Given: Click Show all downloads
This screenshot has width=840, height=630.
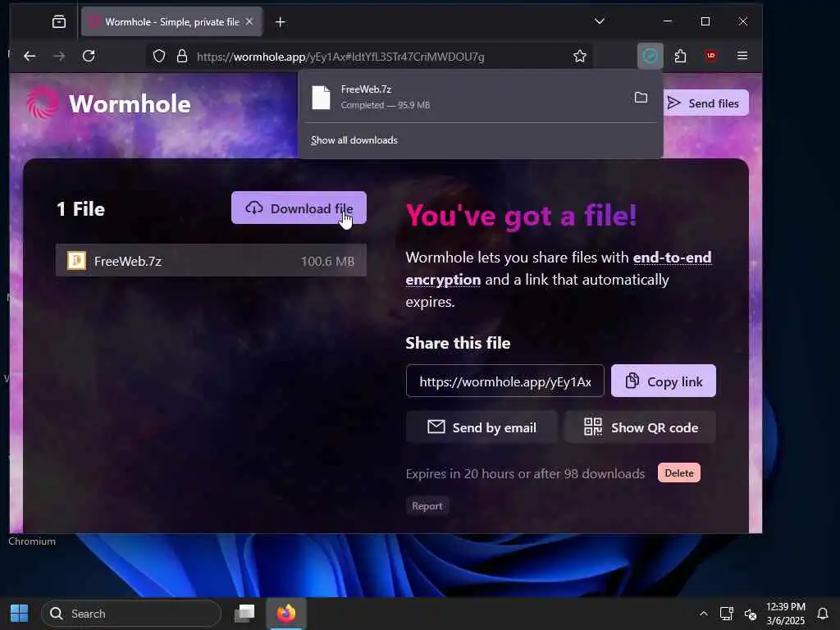Looking at the screenshot, I should 354,140.
